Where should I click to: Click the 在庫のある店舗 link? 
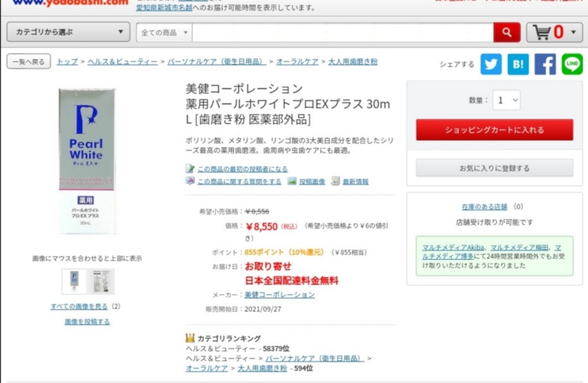click(485, 206)
